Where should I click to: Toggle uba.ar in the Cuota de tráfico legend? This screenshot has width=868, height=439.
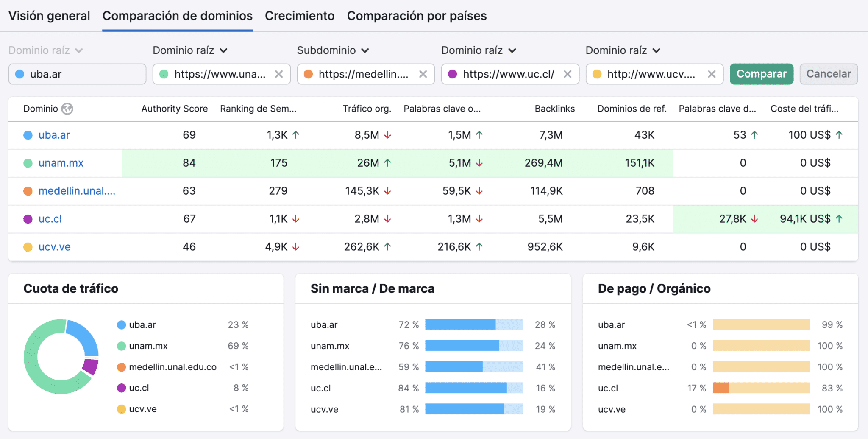pyautogui.click(x=142, y=324)
